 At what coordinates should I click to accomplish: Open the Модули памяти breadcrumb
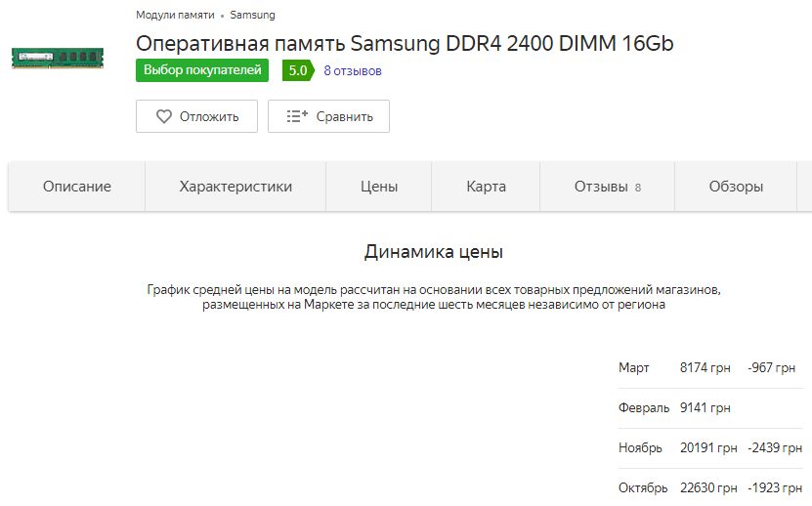click(x=176, y=15)
